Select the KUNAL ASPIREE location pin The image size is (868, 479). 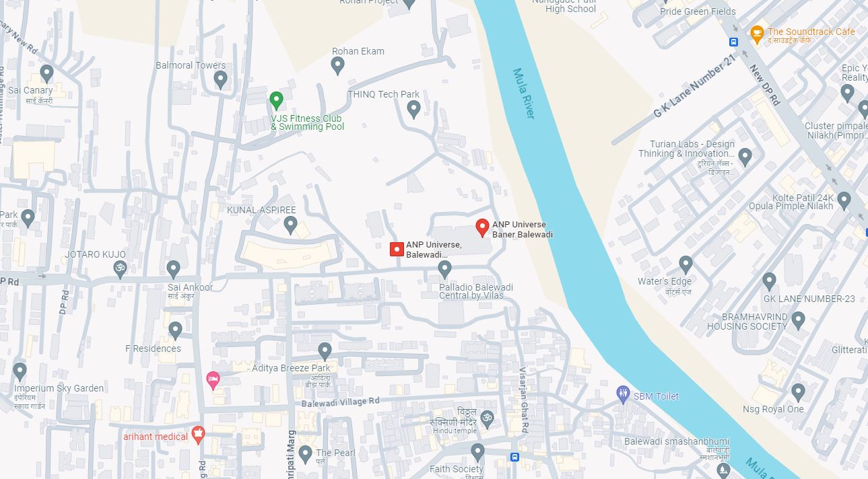point(290,225)
